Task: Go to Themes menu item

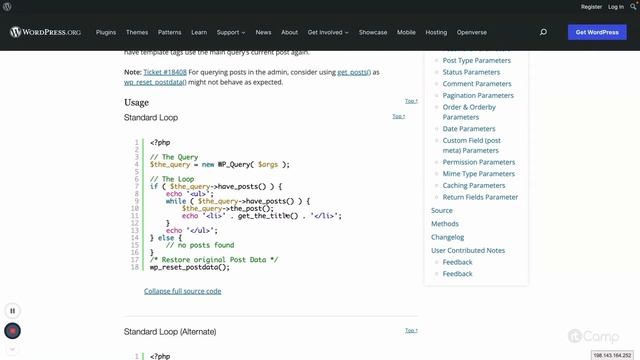Action: tap(137, 32)
